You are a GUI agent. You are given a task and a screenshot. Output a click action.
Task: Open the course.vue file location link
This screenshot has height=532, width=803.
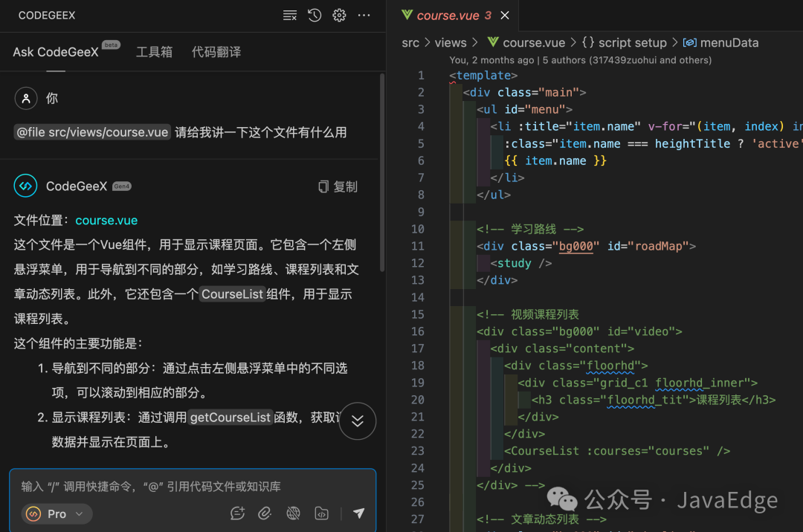(x=106, y=221)
